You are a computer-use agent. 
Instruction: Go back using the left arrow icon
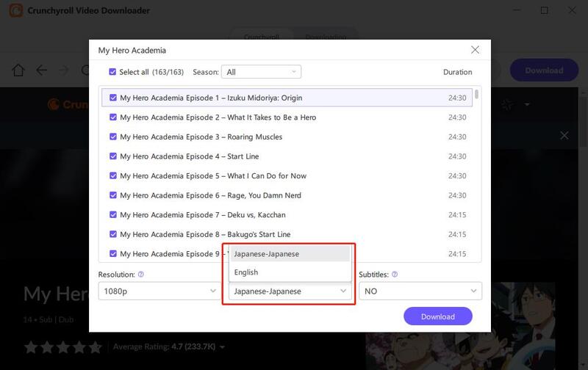coord(41,70)
